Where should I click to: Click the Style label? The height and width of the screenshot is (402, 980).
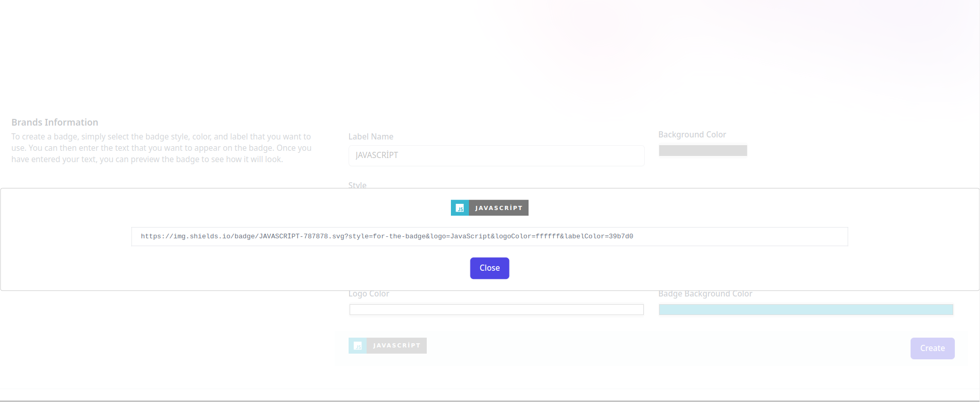(x=357, y=185)
